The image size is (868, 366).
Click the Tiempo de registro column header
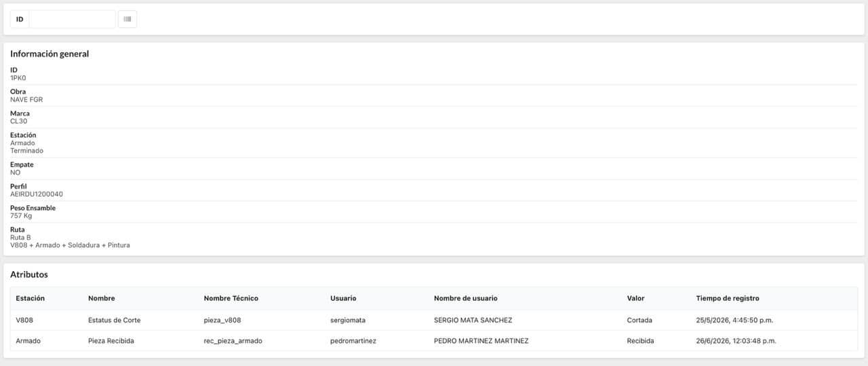click(728, 298)
